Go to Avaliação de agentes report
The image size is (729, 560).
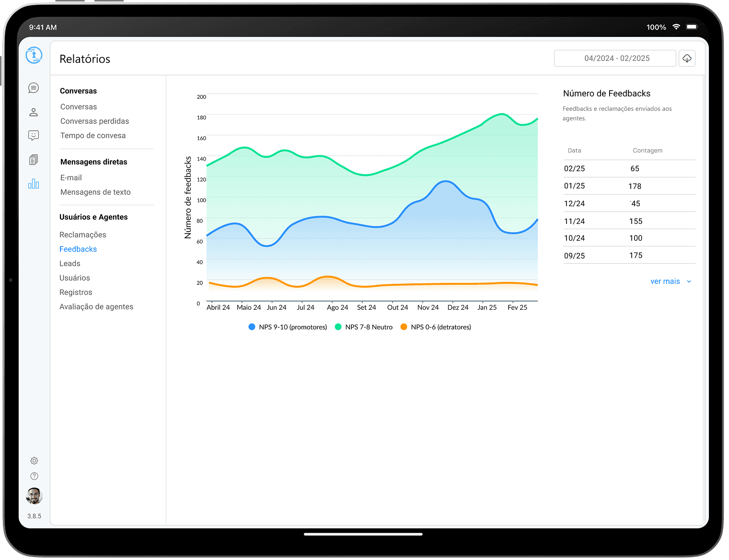tap(96, 307)
